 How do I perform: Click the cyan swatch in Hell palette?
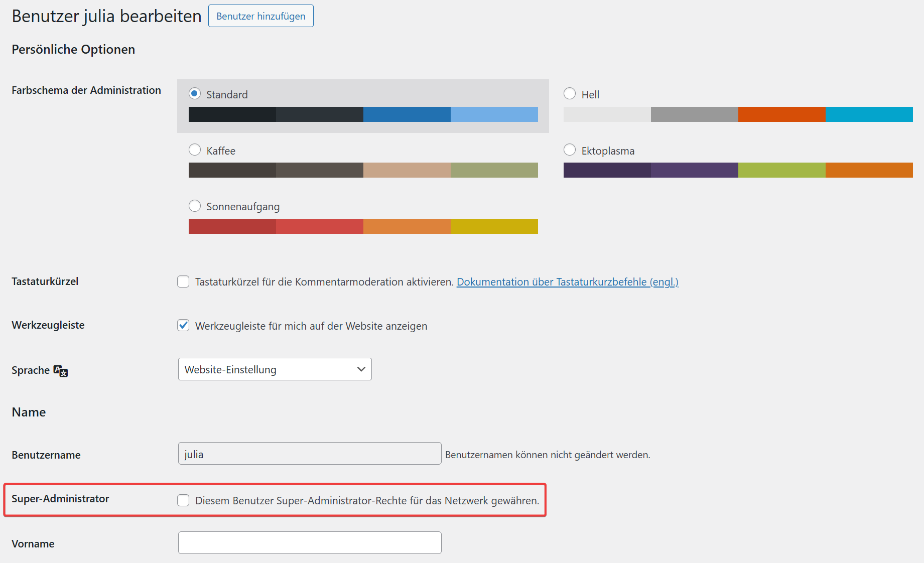[869, 114]
